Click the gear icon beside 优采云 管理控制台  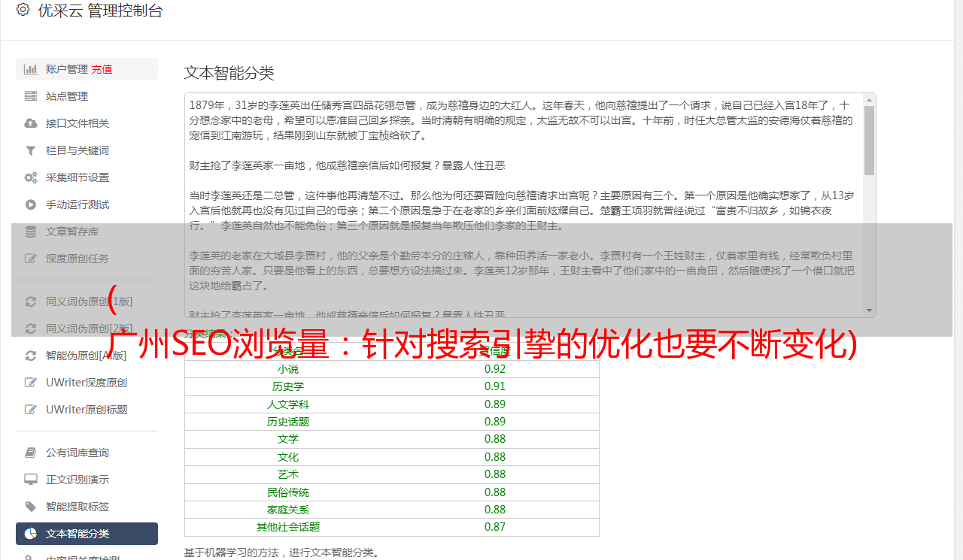23,10
